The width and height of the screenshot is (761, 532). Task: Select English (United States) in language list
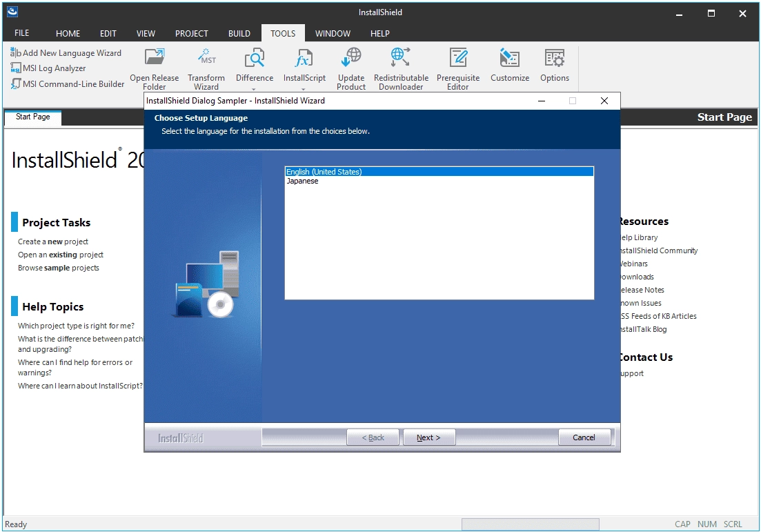439,172
